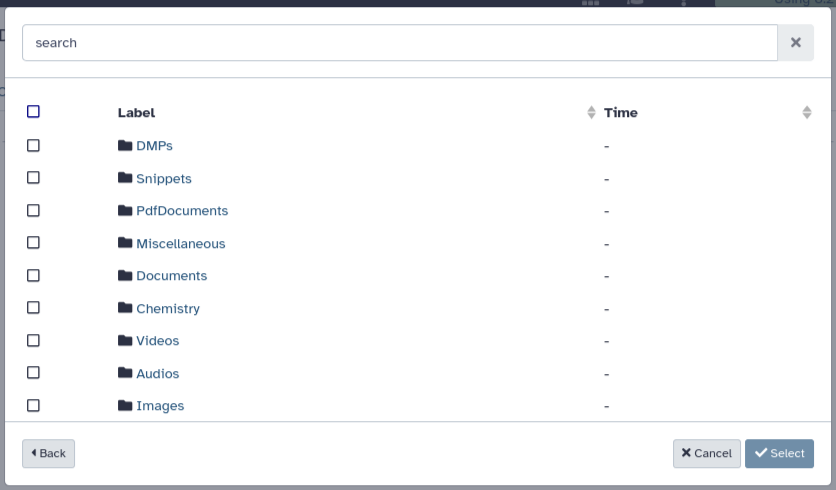Viewport: 836px width, 490px height.
Task: Open the Audios folder link
Action: tap(157, 374)
